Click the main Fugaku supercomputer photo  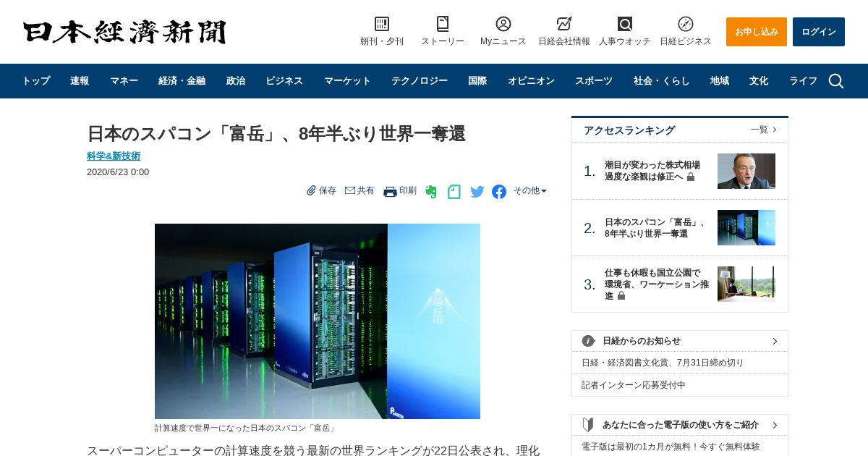(318, 321)
